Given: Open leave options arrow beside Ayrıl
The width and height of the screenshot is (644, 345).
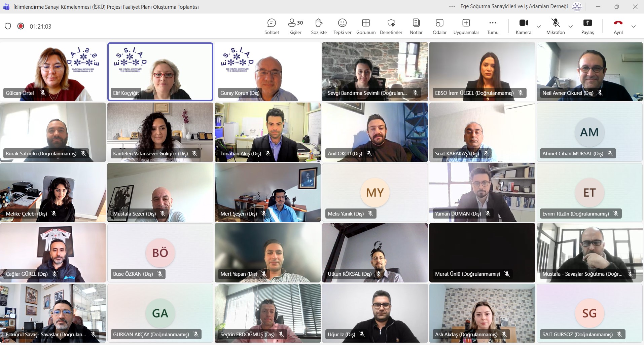Looking at the screenshot, I should coord(634,27).
